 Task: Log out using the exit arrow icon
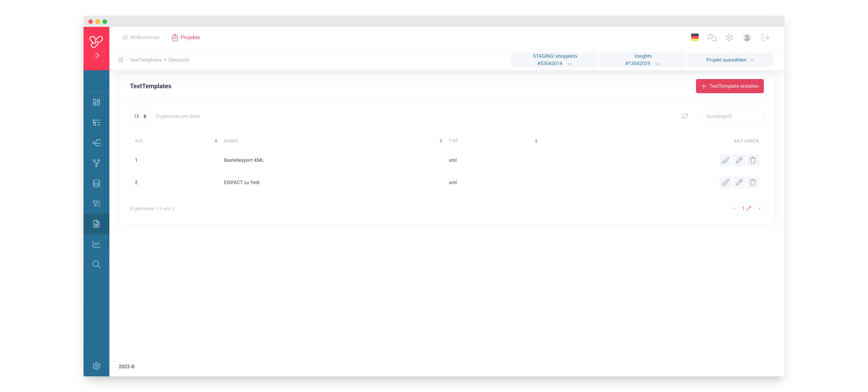[x=765, y=37]
